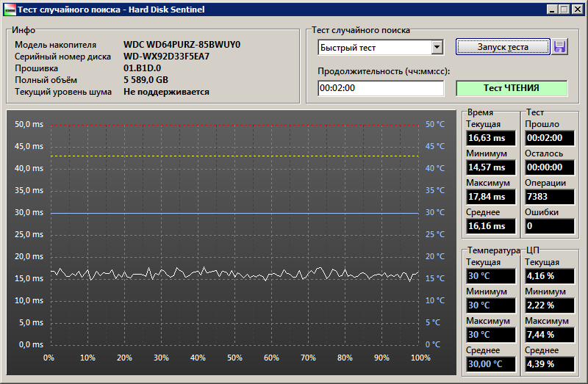588x384 pixels.
Task: Close the random seek test window
Action: tap(578, 10)
